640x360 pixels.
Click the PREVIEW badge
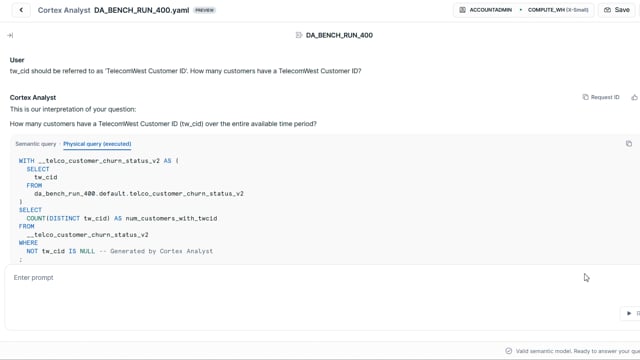[204, 10]
